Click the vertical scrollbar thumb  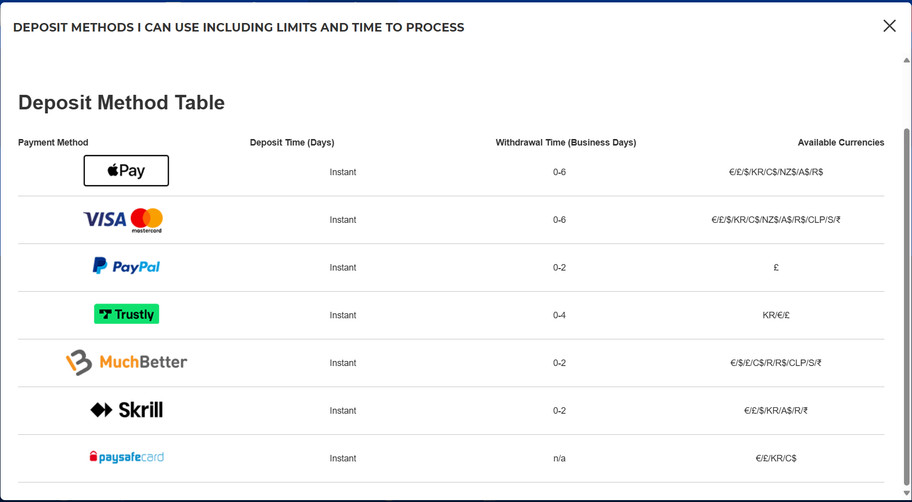click(907, 300)
